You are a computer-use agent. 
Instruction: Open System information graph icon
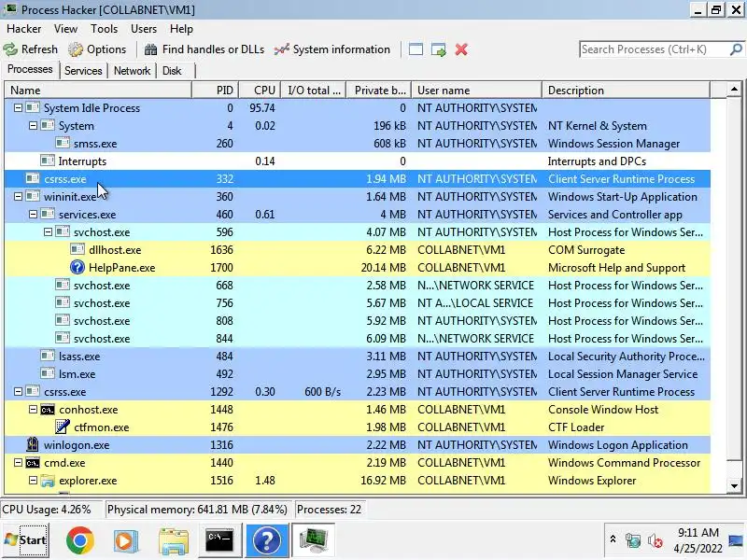(x=282, y=49)
